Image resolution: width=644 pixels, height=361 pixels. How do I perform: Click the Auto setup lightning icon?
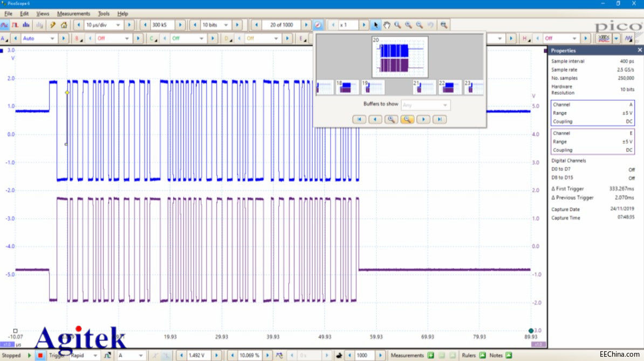click(52, 25)
